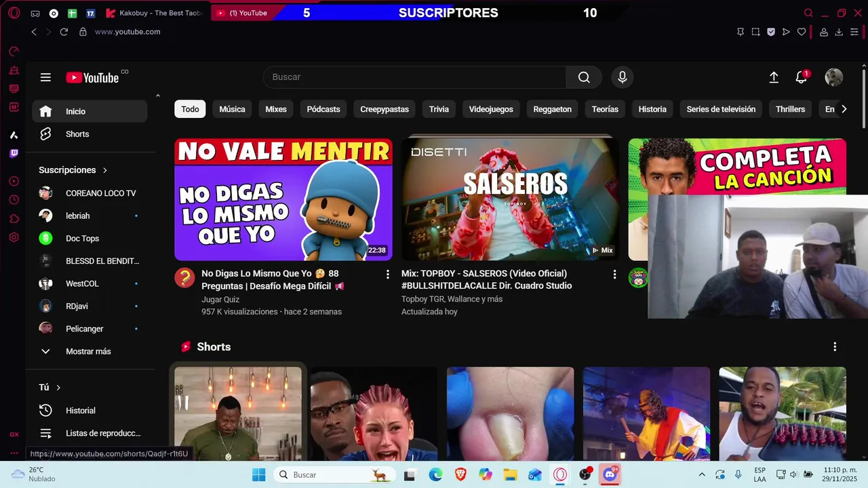Open the browser downloads icon
868x488 pixels.
click(x=839, y=32)
